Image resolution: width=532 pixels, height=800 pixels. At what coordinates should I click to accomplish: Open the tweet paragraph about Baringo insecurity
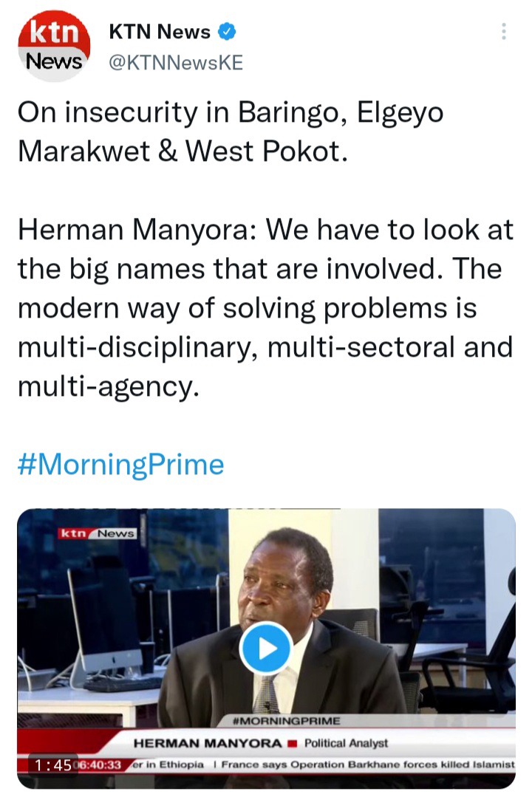coord(231,131)
